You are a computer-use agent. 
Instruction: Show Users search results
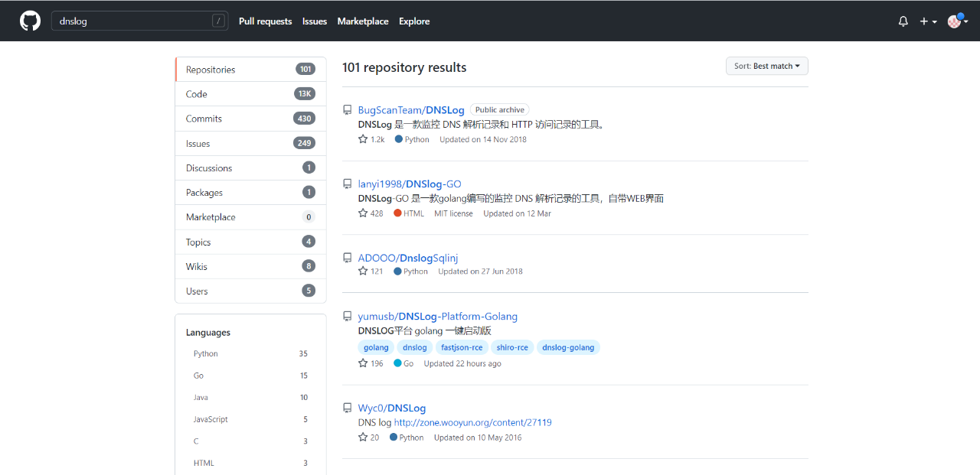251,291
